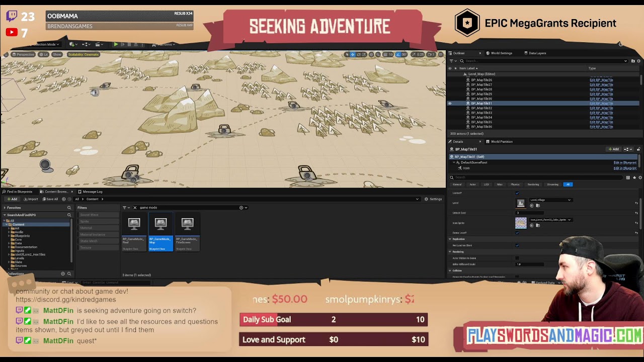644x362 pixels.
Task: Select the All filter in Details
Action: coord(568,185)
